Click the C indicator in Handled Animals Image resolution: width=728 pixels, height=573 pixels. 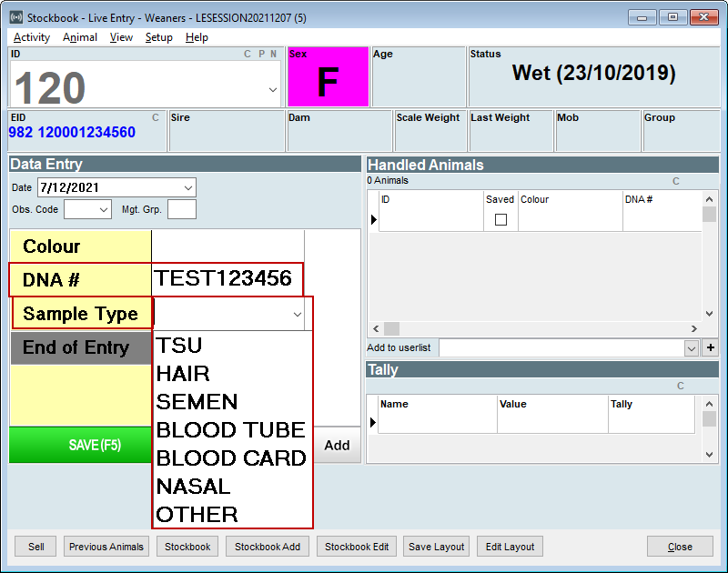pyautogui.click(x=676, y=181)
